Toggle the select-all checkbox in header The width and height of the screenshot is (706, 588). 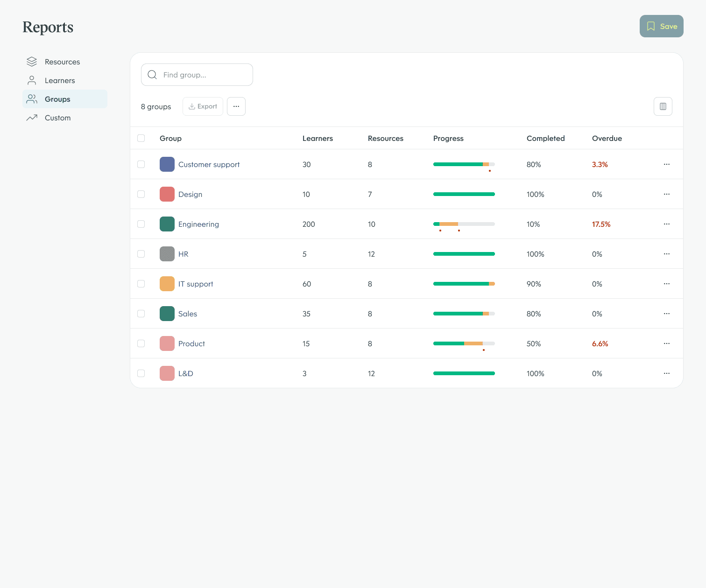click(x=141, y=138)
